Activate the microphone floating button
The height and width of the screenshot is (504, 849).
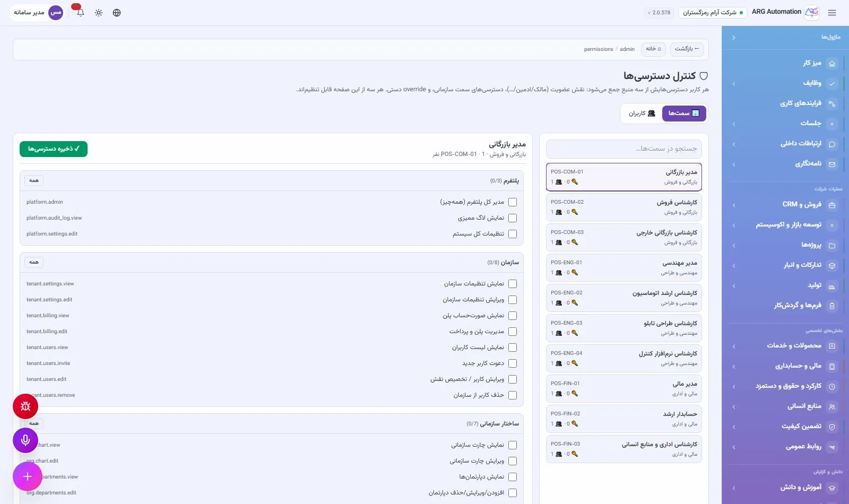[25, 440]
